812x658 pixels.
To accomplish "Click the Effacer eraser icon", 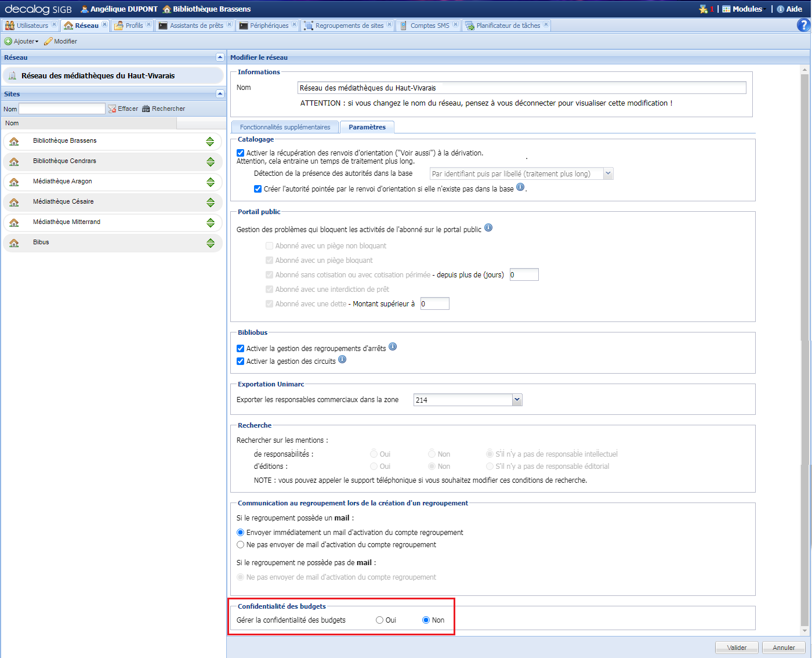I will point(113,109).
